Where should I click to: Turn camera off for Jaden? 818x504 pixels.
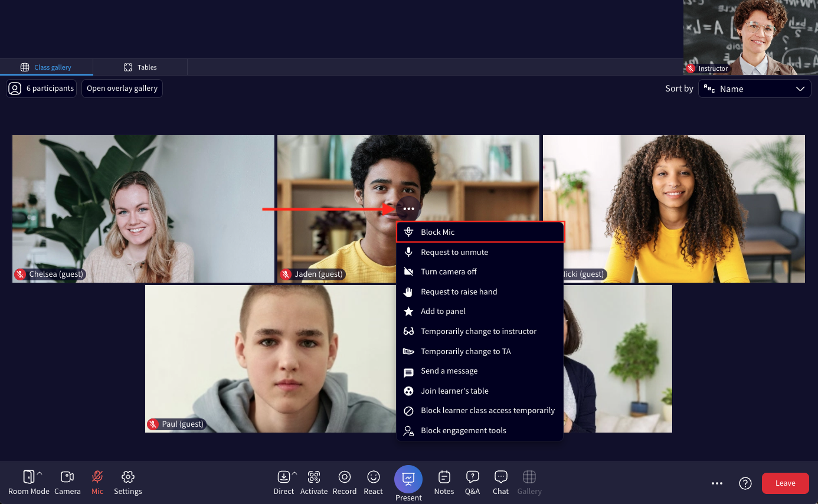[449, 271]
